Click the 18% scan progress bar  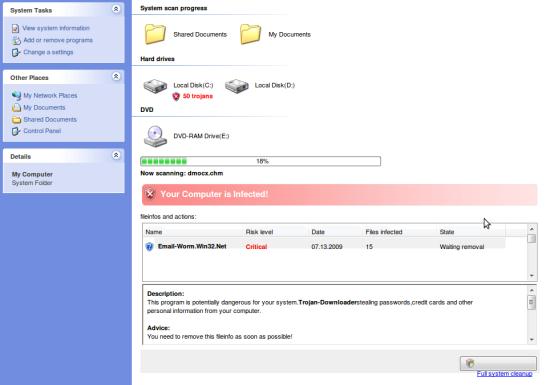tap(260, 161)
